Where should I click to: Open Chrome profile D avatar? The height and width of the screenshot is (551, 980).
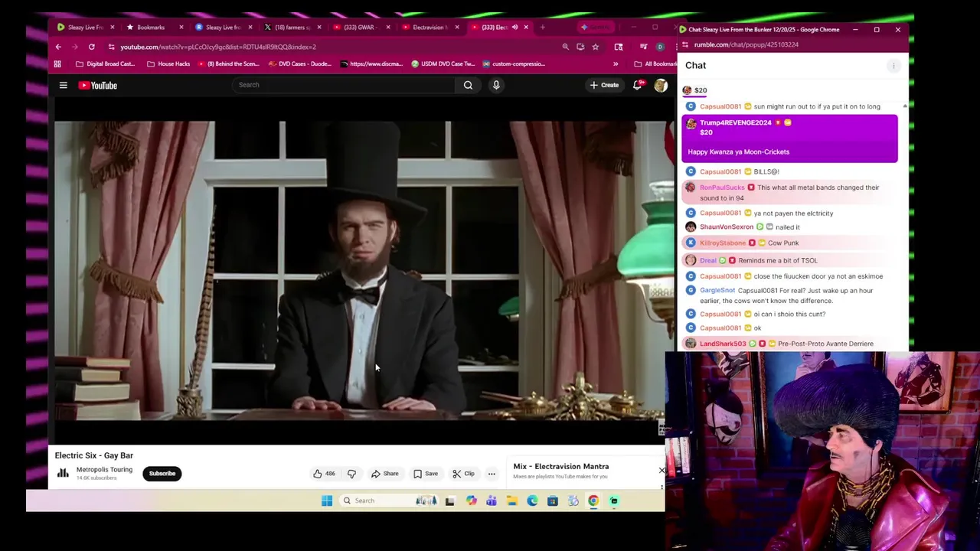point(660,47)
